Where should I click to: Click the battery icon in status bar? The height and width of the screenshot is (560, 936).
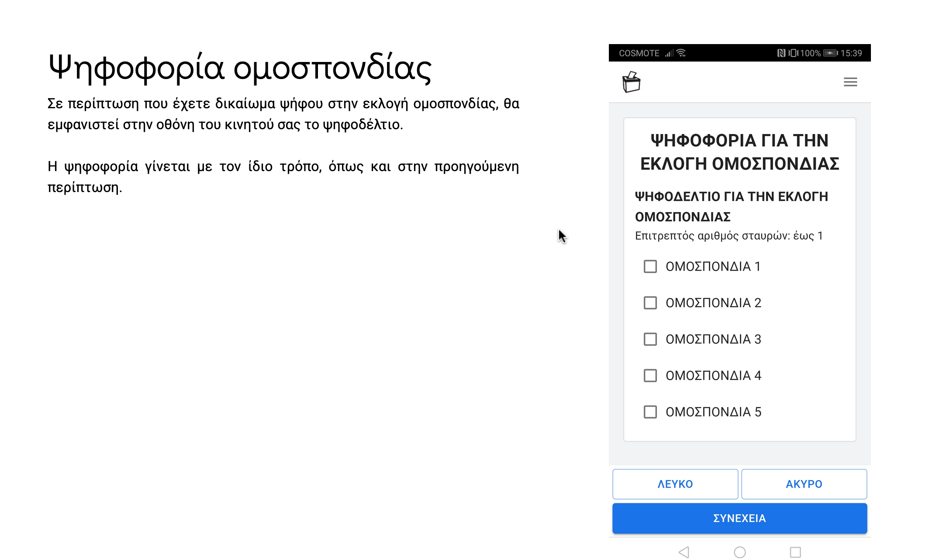830,53
